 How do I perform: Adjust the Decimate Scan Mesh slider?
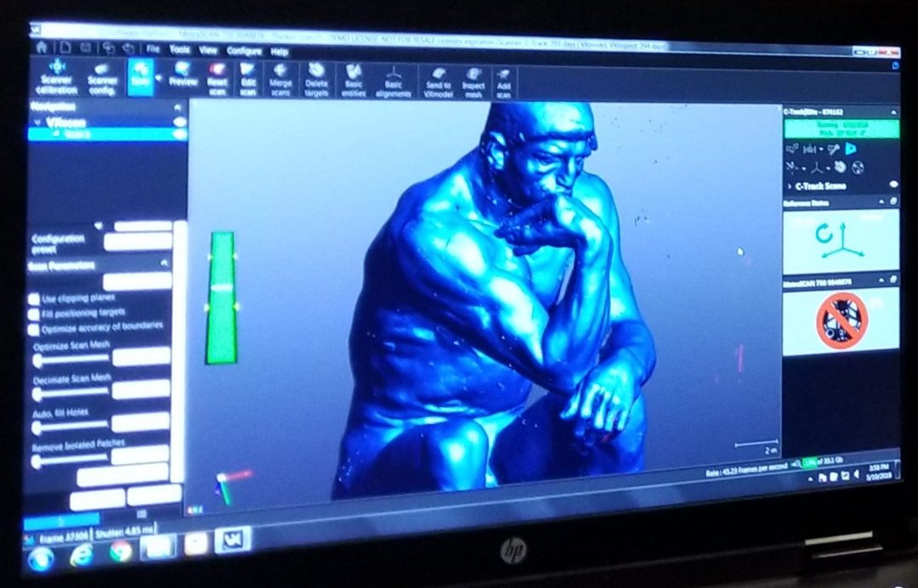pyautogui.click(x=71, y=393)
